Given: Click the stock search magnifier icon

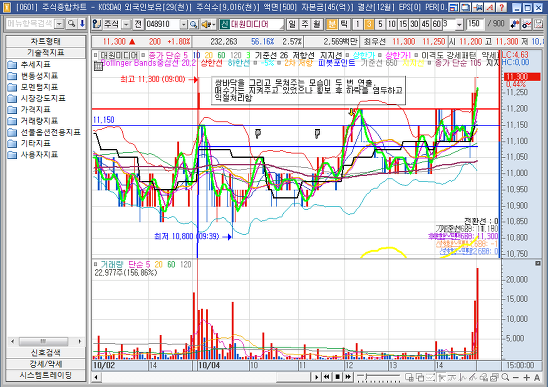Looking at the screenshot, I should 193,24.
